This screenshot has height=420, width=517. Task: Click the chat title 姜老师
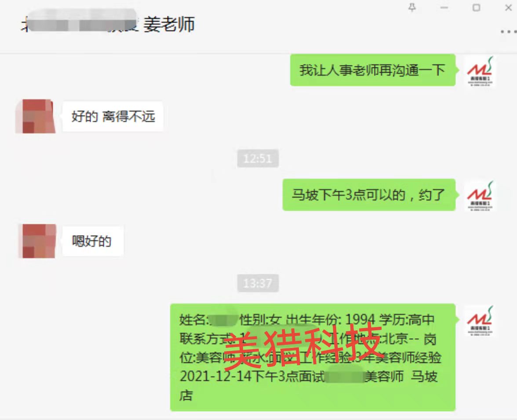(x=169, y=25)
